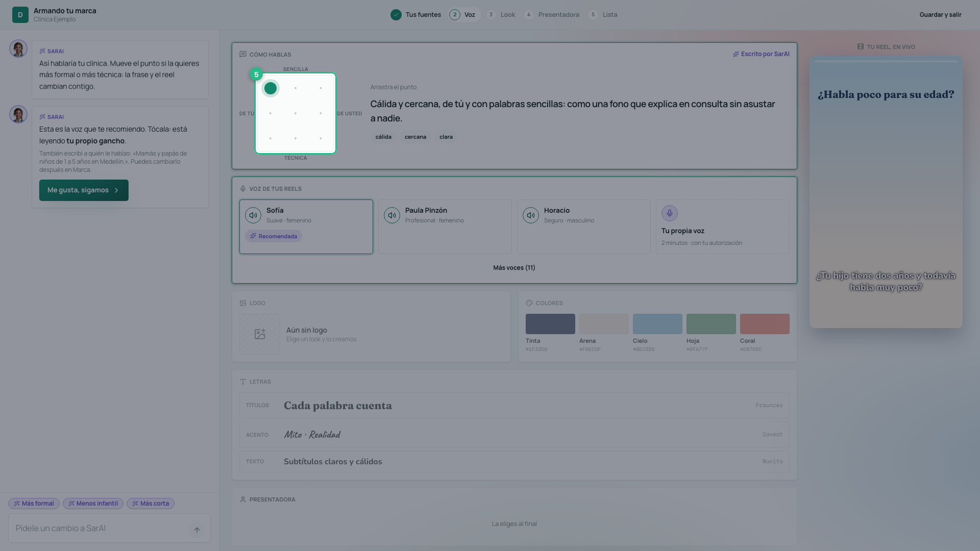Click the sparkle icon of Escrito por SarAI
Viewport: 980px width, 551px height.
point(736,54)
